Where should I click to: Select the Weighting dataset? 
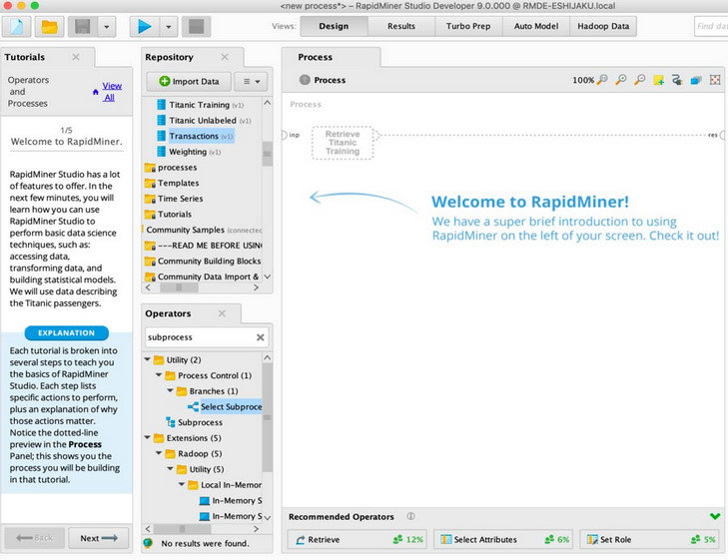[189, 152]
